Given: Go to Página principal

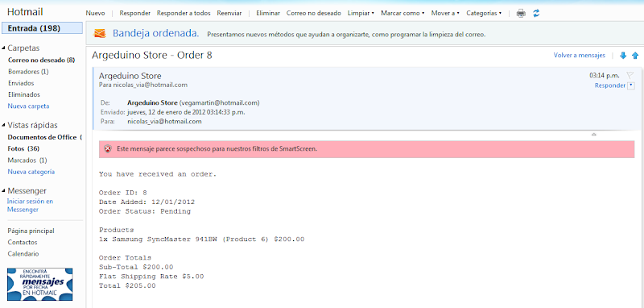Looking at the screenshot, I should 31,231.
